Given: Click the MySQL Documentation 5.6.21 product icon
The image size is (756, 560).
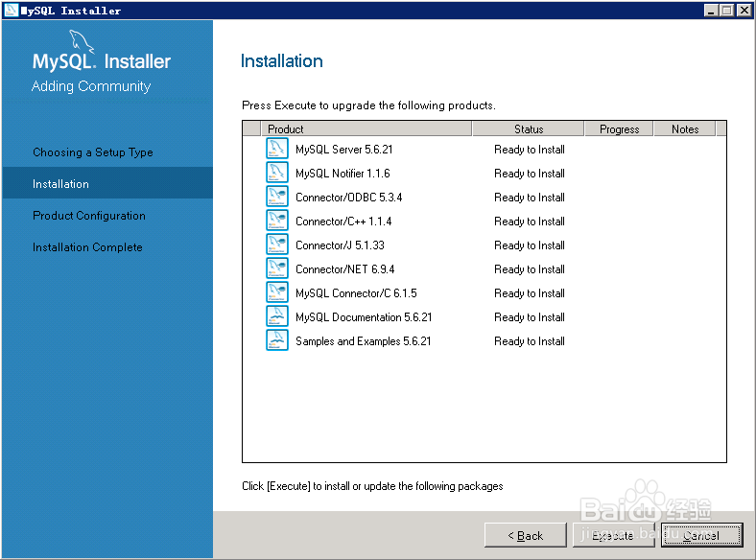Looking at the screenshot, I should pos(277,316).
